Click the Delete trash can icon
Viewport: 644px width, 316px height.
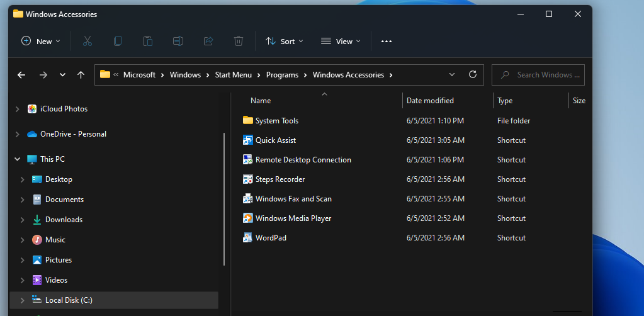[x=239, y=41]
